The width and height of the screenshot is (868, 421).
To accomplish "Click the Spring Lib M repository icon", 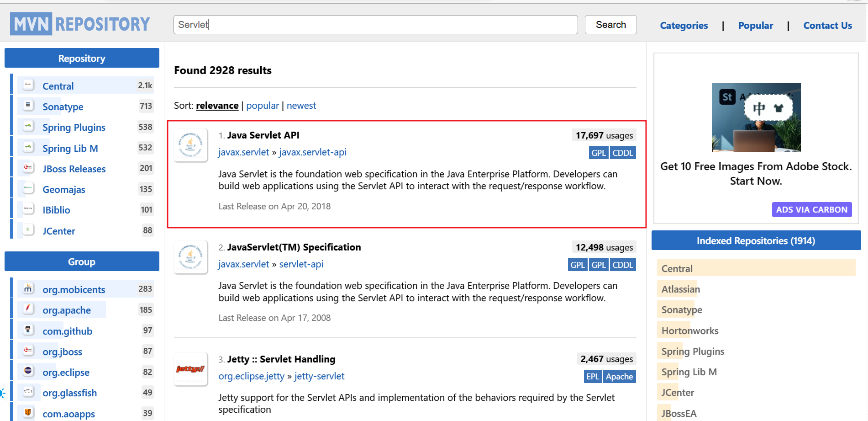I will tap(28, 147).
